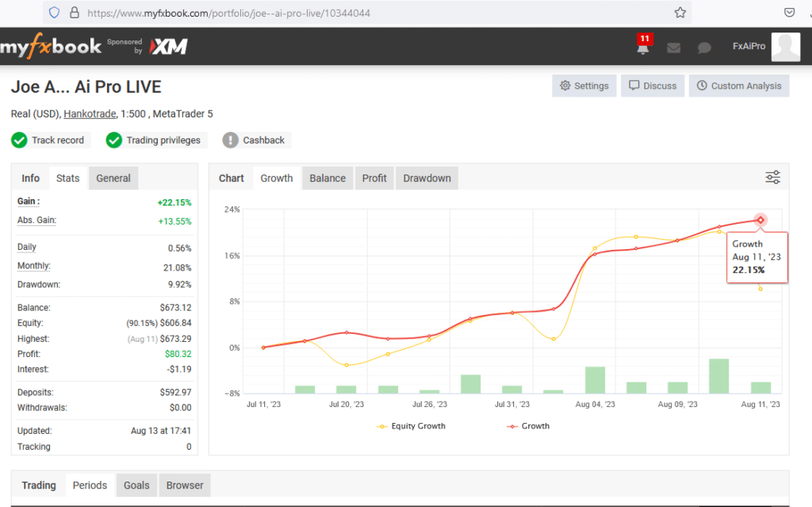Image resolution: width=812 pixels, height=507 pixels.
Task: Switch to the Drawdown chart tab
Action: tap(427, 179)
